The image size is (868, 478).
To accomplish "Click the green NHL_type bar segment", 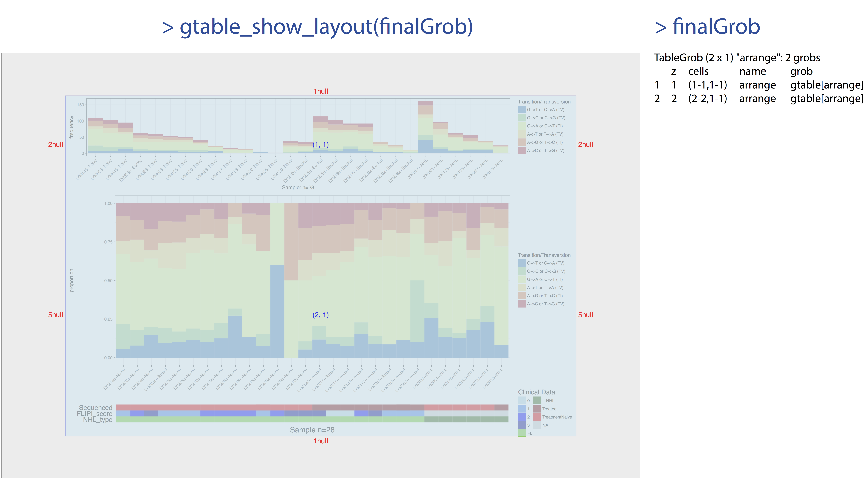I will point(270,419).
